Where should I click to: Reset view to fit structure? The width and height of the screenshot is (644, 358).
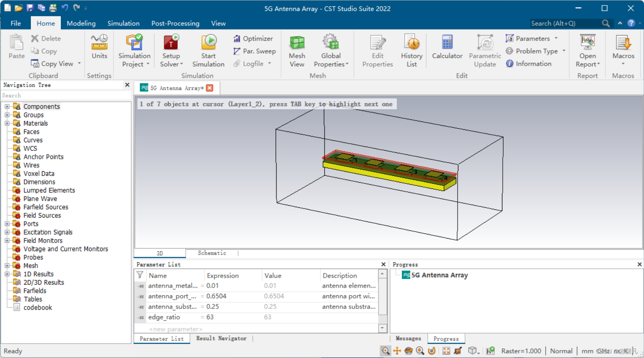pos(446,351)
